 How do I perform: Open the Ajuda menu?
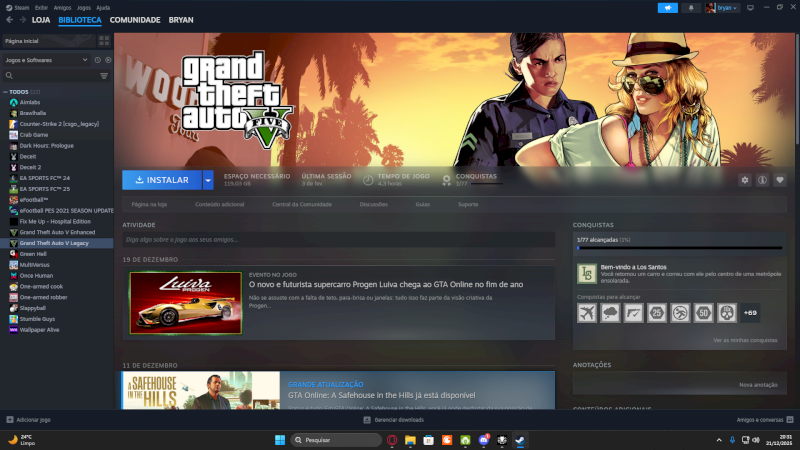pyautogui.click(x=103, y=8)
